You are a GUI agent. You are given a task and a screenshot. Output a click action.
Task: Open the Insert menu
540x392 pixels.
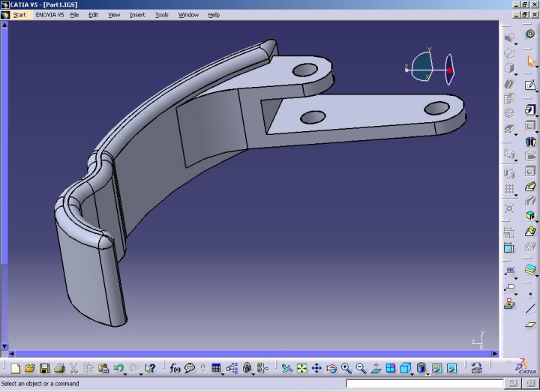(x=137, y=15)
